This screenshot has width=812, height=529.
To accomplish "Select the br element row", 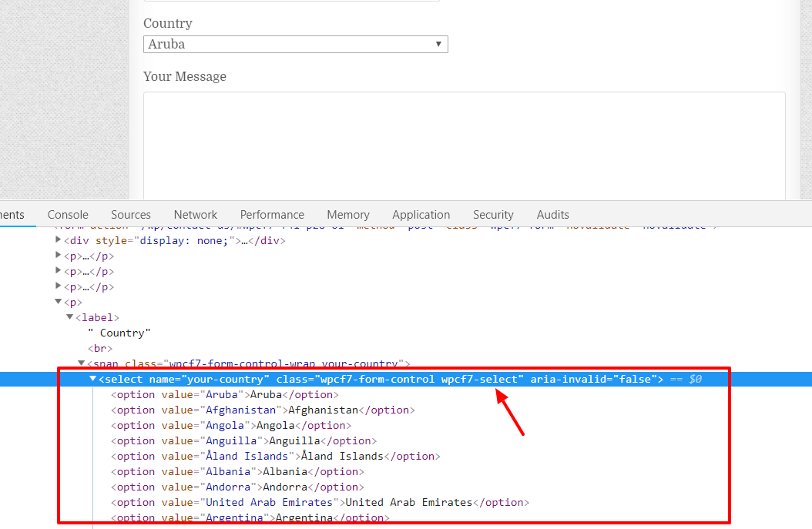I will pyautogui.click(x=100, y=348).
